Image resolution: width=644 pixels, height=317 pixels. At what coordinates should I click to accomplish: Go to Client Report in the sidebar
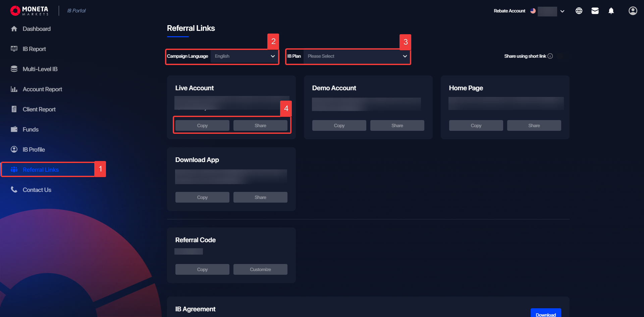(x=39, y=109)
